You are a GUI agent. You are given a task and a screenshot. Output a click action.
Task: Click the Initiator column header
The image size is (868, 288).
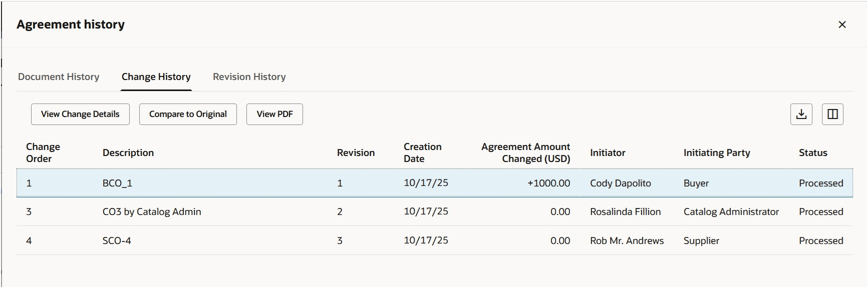pos(608,152)
